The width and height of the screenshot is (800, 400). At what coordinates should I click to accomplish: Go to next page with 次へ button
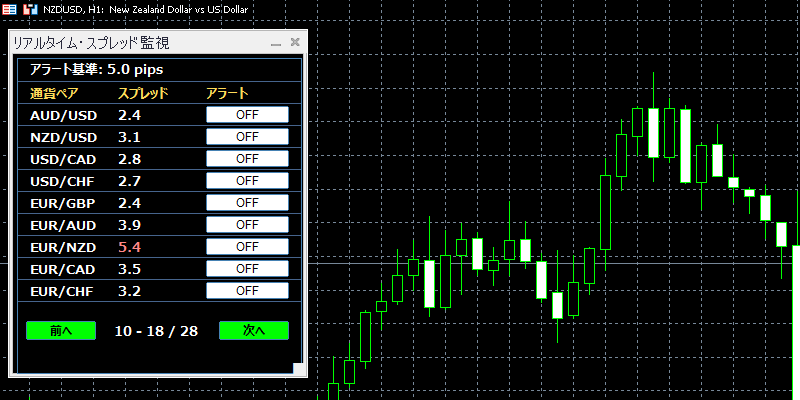(x=254, y=331)
